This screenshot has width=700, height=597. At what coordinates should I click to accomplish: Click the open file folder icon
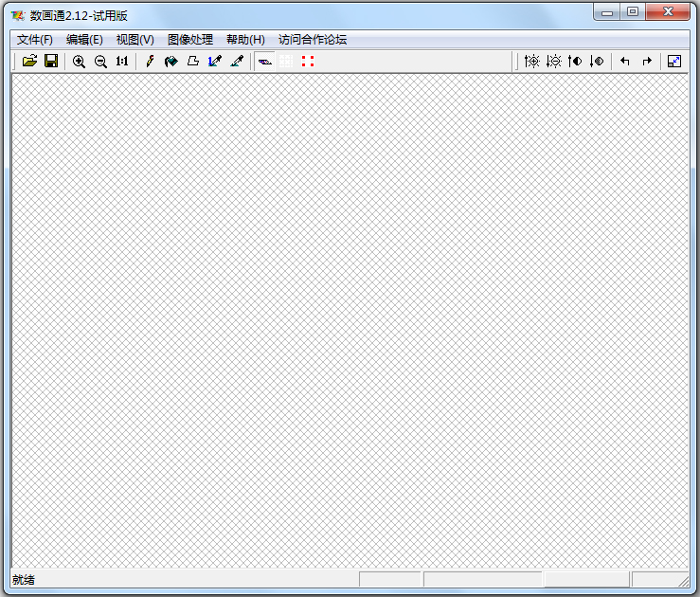point(30,62)
